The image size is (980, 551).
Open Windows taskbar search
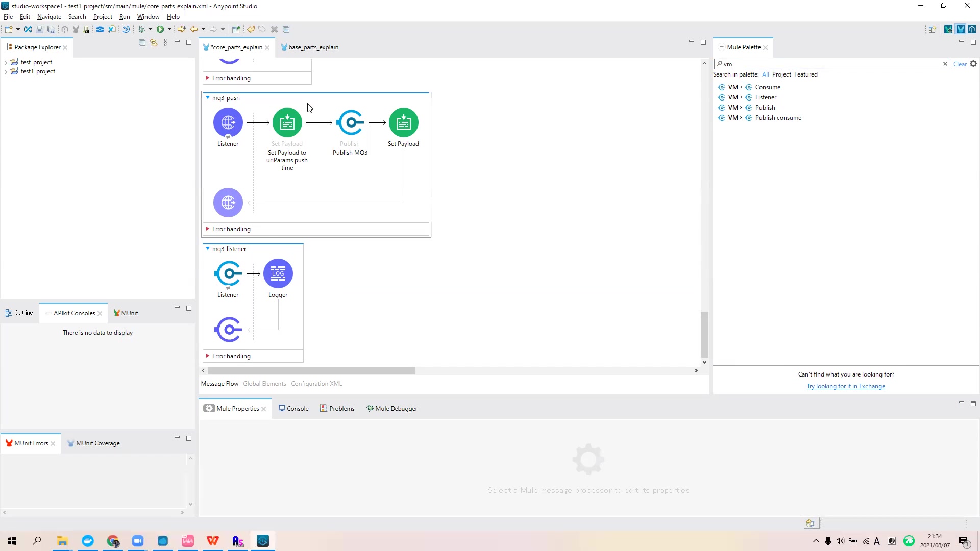[x=37, y=541]
